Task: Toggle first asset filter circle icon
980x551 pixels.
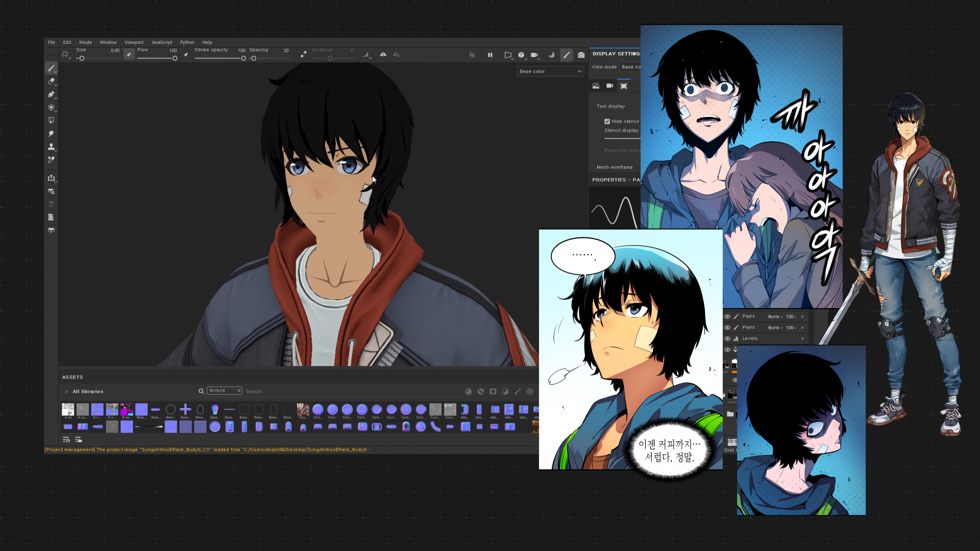Action: click(469, 391)
